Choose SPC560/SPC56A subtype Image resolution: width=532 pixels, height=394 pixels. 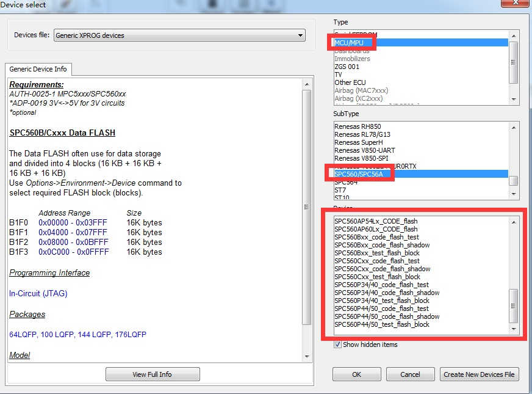tap(421, 174)
